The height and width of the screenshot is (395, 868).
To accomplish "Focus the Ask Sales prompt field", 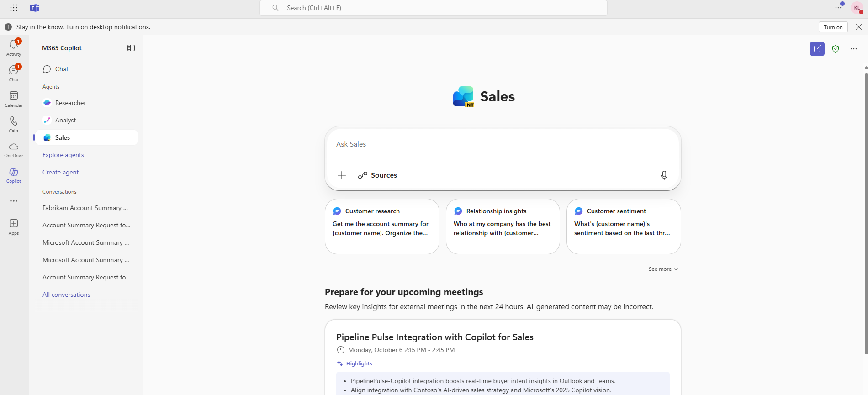I will click(x=503, y=144).
